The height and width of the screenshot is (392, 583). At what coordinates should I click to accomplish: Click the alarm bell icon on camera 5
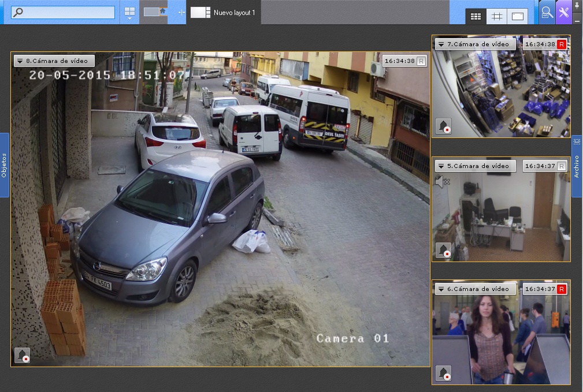tap(443, 250)
